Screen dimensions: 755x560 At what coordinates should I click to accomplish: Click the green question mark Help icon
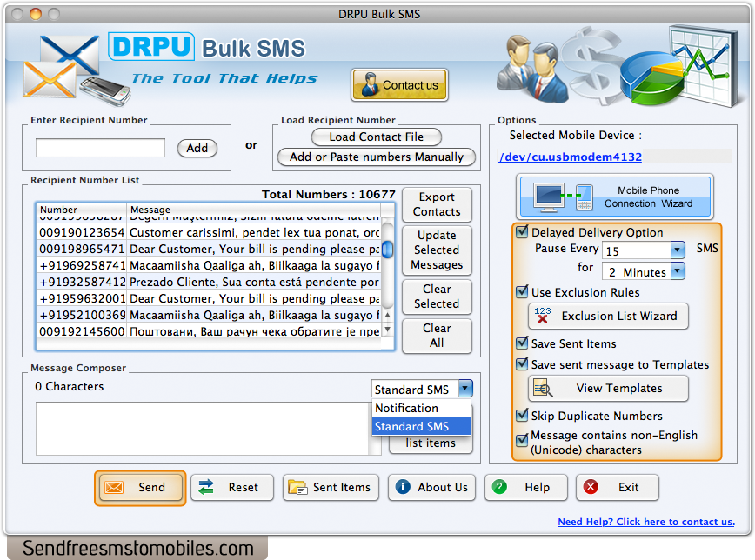[x=499, y=487]
